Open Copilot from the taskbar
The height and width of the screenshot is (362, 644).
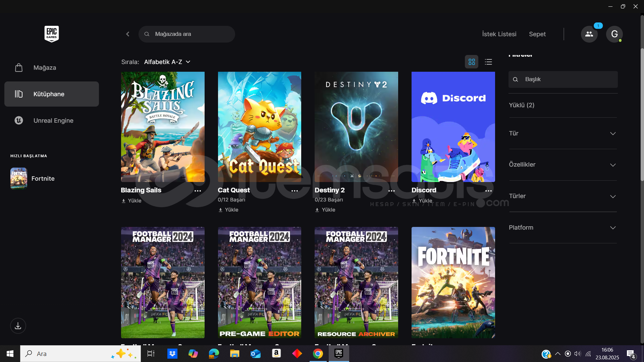[x=193, y=354]
